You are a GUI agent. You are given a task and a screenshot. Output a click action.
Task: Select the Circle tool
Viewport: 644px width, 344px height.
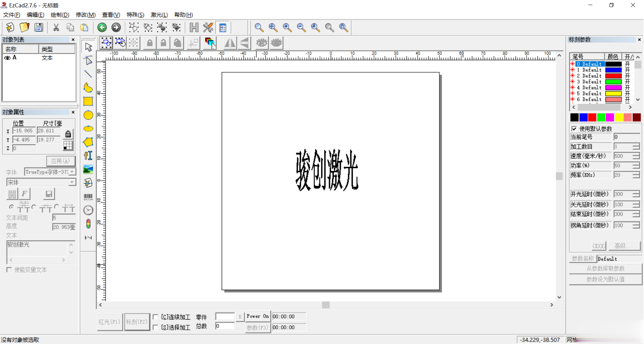point(88,115)
